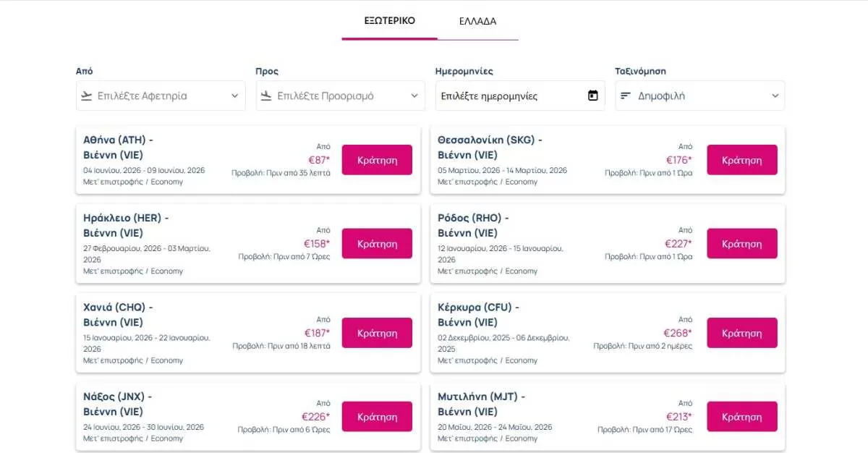Reserve the Νάξος (JNX) to Βιέννη flight
The image size is (868, 453).
click(377, 417)
